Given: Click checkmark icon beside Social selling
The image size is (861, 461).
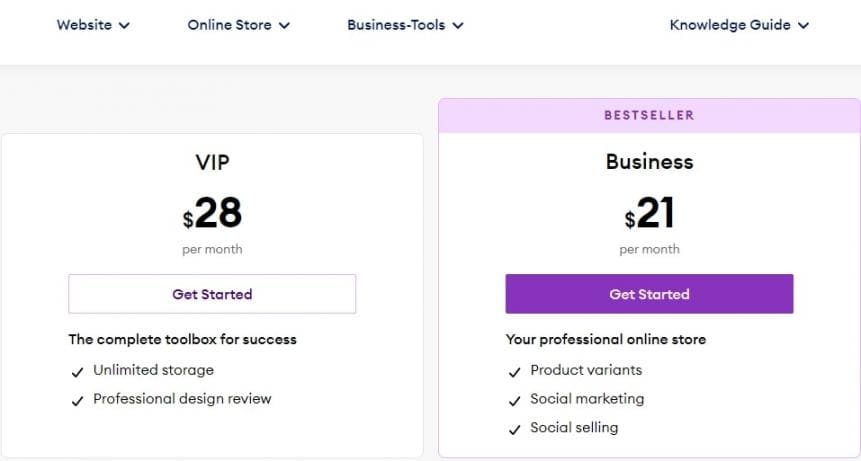Looking at the screenshot, I should (514, 430).
